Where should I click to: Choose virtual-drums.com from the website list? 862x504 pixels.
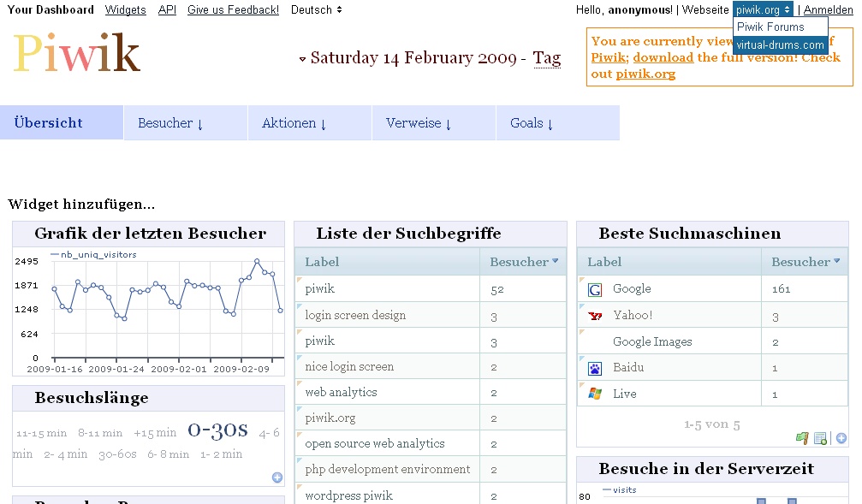pyautogui.click(x=781, y=45)
